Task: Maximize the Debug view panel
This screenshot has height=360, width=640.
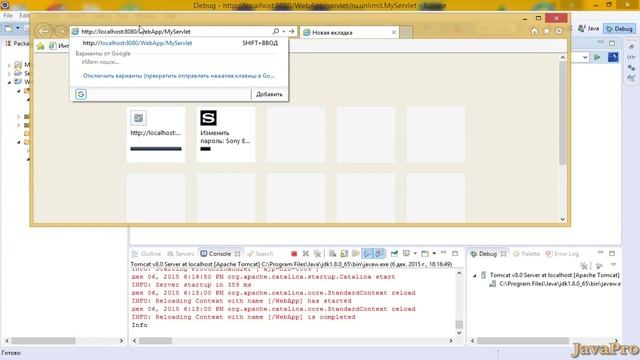Action: tap(612, 253)
